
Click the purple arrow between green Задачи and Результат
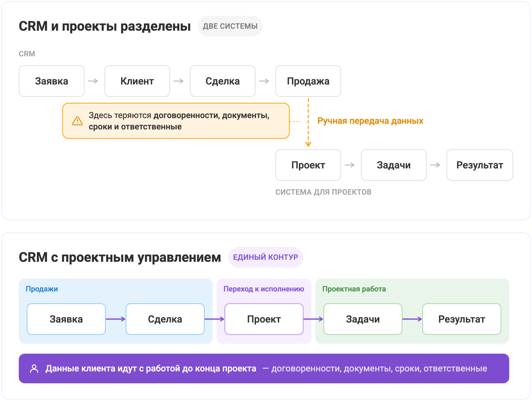pos(412,319)
